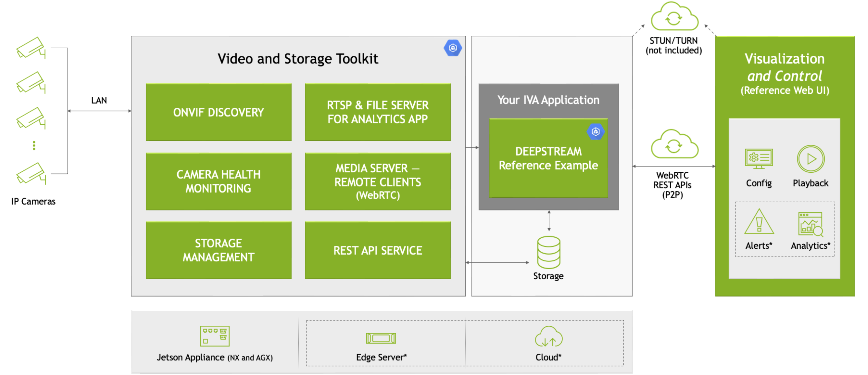Click the Cloud upload-download icon

click(549, 336)
